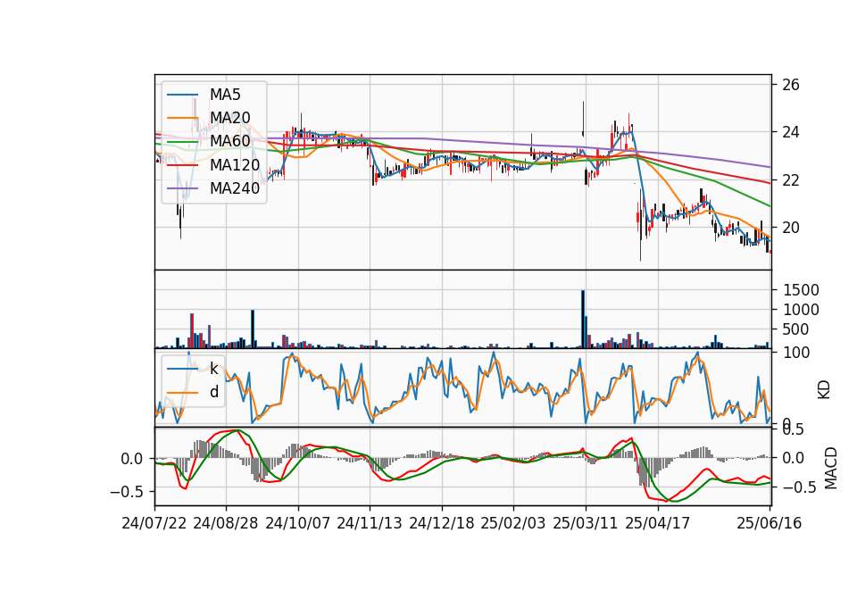The width and height of the screenshot is (857, 616).
Task: Click the 24/12/18 date axis label
Action: point(442,523)
